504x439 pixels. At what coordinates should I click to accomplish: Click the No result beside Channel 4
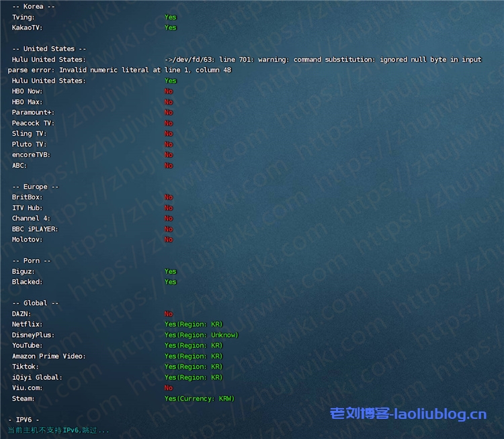[x=169, y=218]
